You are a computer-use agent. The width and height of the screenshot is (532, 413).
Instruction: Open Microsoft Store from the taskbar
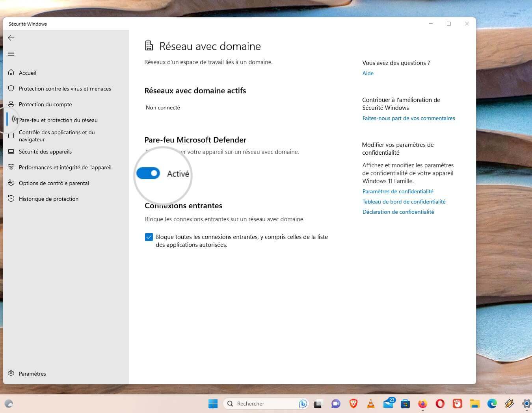click(x=405, y=404)
